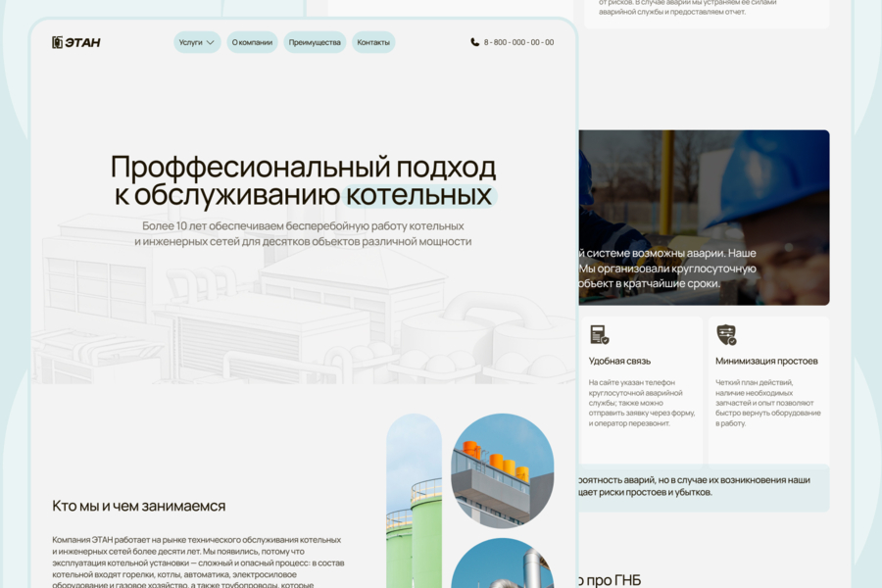Open the tall photo of green tanks
This screenshot has width=882, height=588.
click(414, 501)
